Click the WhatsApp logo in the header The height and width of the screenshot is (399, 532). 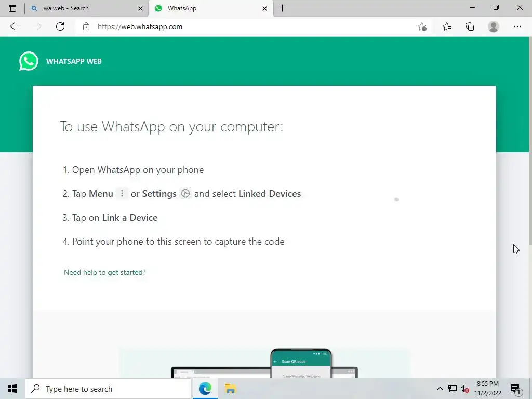pyautogui.click(x=29, y=61)
